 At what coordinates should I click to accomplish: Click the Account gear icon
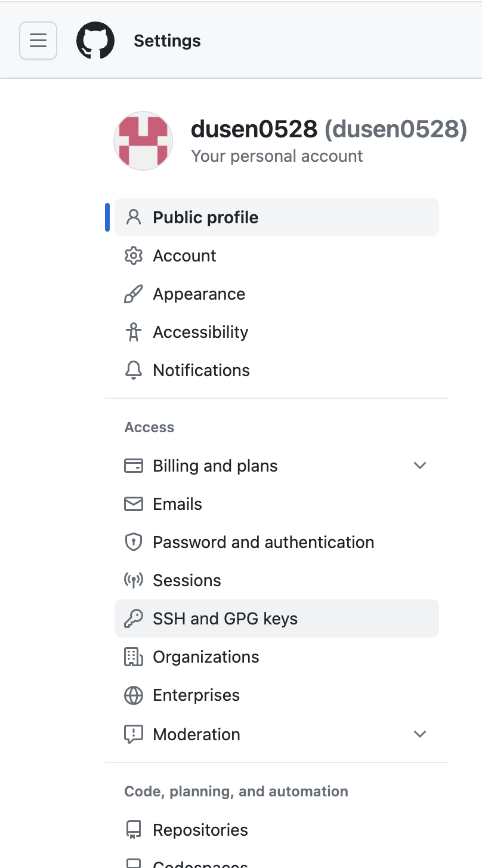tap(134, 256)
